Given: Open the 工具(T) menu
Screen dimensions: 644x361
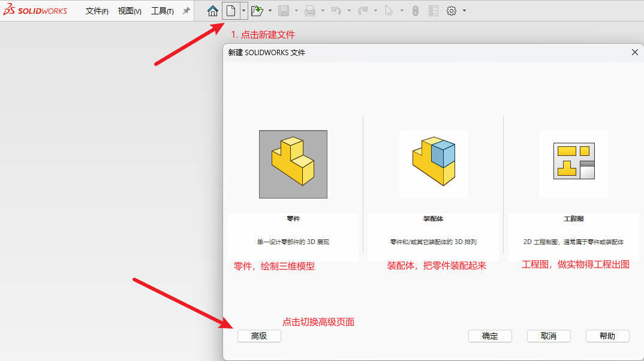Looking at the screenshot, I should (x=162, y=11).
